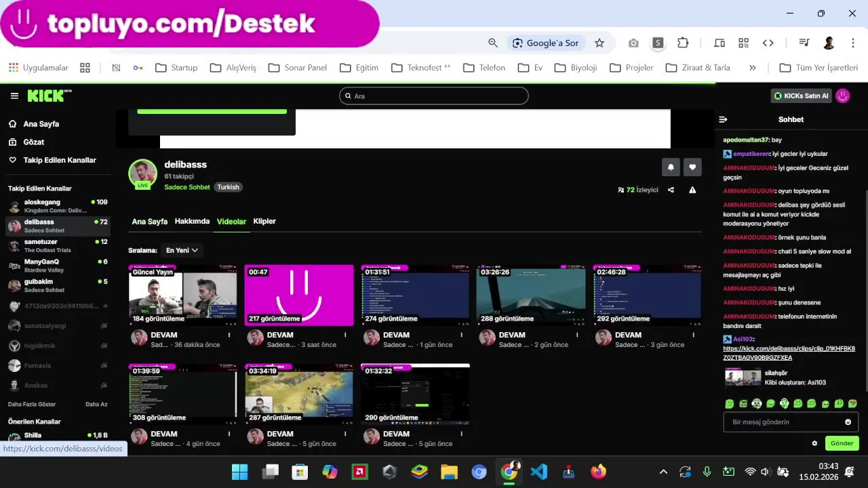Screen dimensions: 868x488
Task: Click the code brackets extension icon
Action: click(768, 43)
